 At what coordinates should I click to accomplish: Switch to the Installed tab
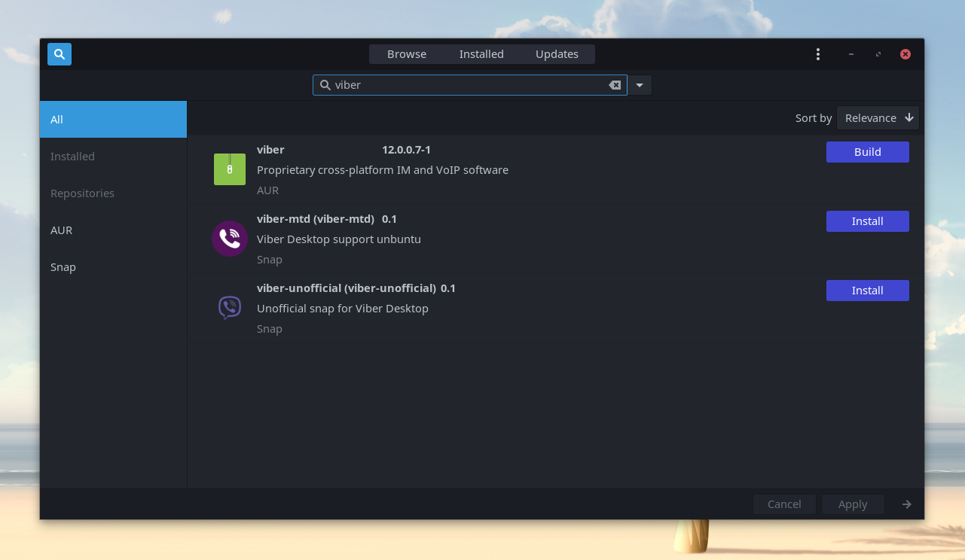(481, 54)
